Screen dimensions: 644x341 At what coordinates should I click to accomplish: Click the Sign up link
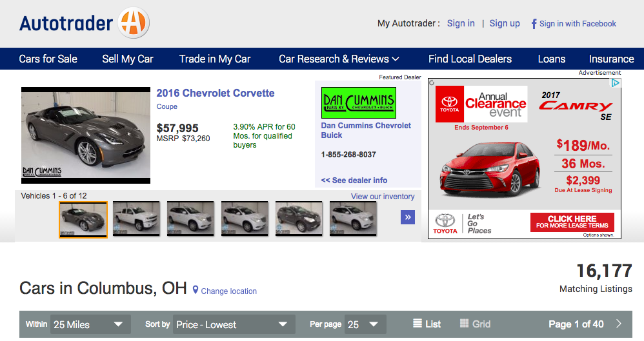505,23
